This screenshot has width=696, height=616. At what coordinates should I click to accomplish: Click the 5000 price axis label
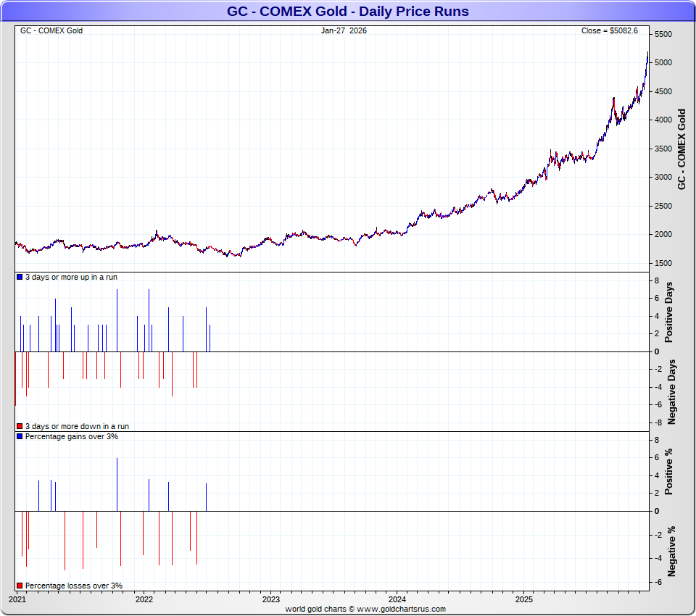tap(663, 62)
